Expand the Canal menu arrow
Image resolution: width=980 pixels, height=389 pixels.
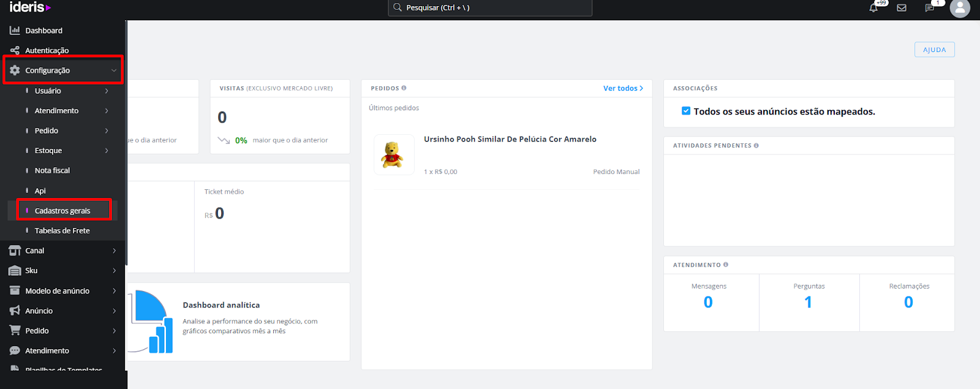click(x=114, y=251)
